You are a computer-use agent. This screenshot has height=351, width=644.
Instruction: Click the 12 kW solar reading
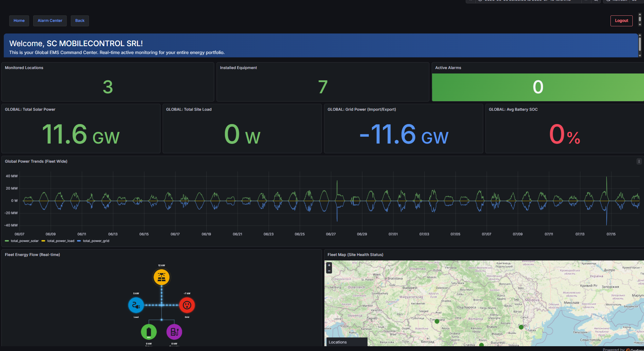click(162, 265)
